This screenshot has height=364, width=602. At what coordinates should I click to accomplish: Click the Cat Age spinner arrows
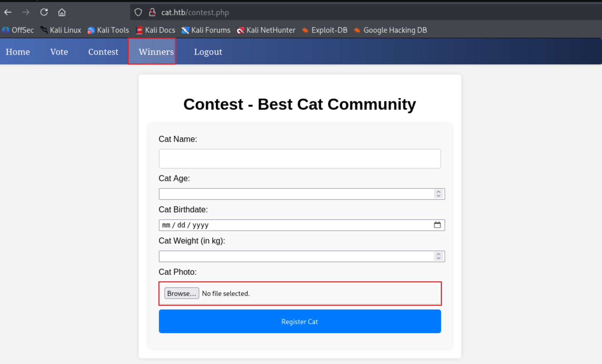[438, 194]
